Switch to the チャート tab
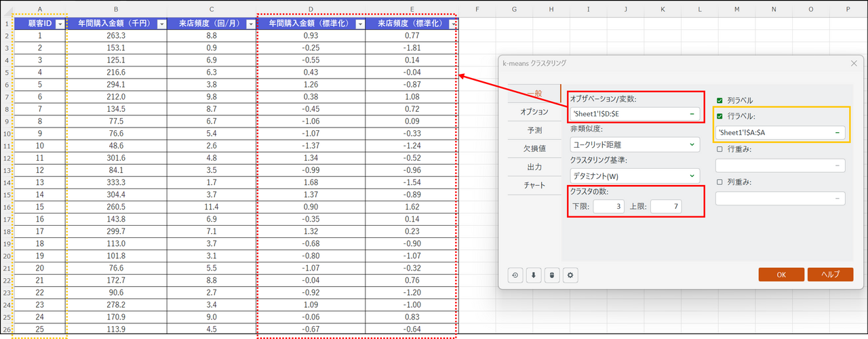Screen dimensions: 868x339 534,184
